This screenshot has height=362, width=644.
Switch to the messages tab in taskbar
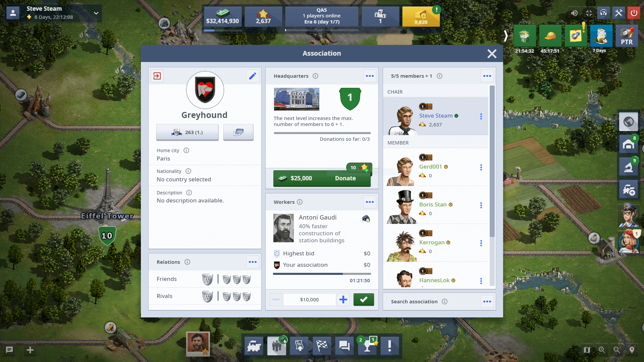(344, 346)
